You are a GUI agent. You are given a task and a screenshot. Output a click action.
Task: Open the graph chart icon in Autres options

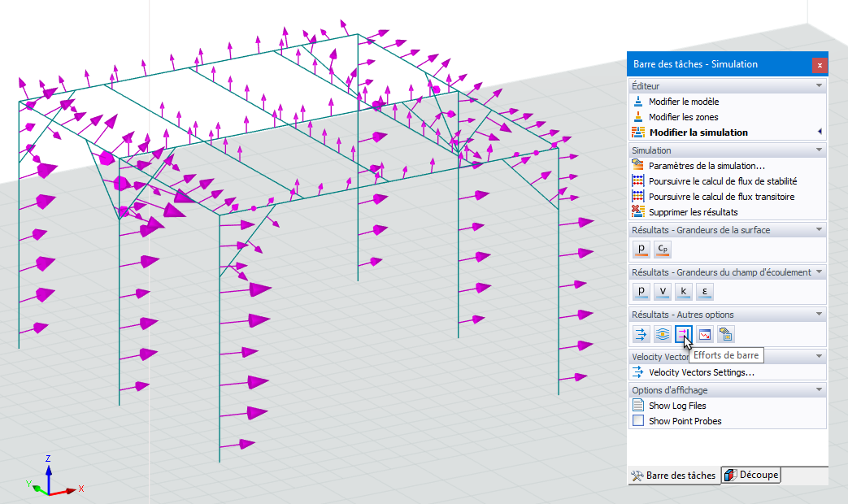tap(705, 334)
